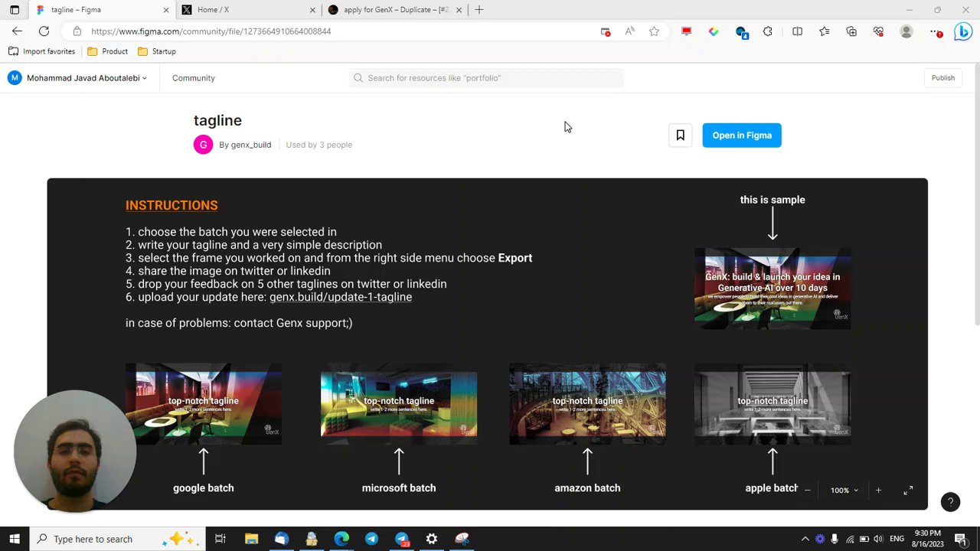Toggle fullscreen preview icon
This screenshot has width=980, height=551.
pos(908,490)
